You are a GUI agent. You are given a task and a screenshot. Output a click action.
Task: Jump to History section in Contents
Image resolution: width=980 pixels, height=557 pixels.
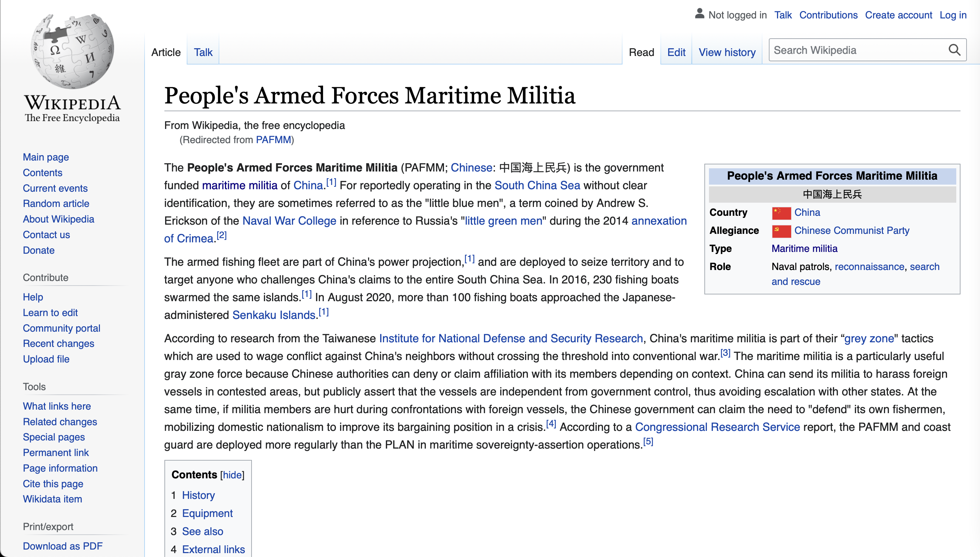click(x=198, y=495)
